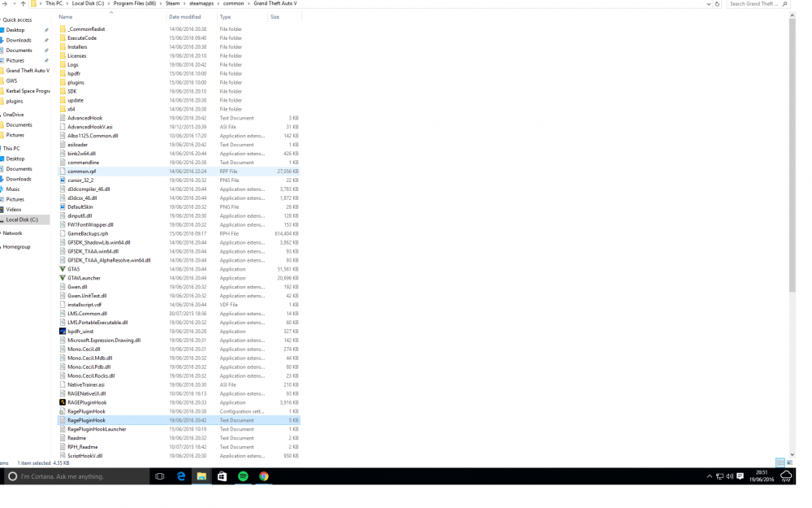Select Local Disk (C:) in navigation pane
Image resolution: width=812 pixels, height=508 pixels.
[x=22, y=219]
